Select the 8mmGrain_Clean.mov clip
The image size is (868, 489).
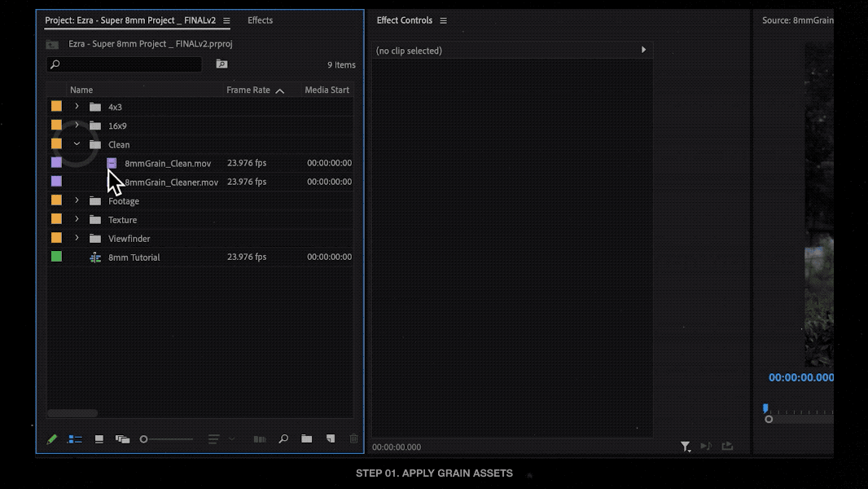168,163
